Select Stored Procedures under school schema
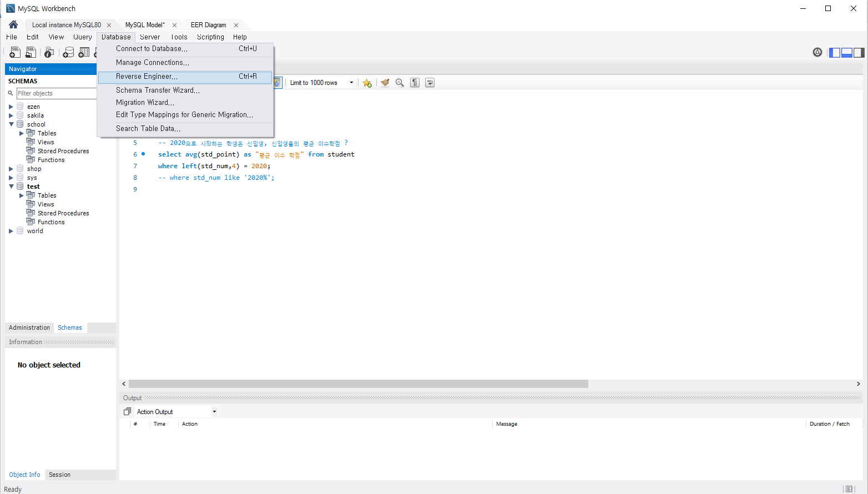The height and width of the screenshot is (494, 868). pos(63,151)
